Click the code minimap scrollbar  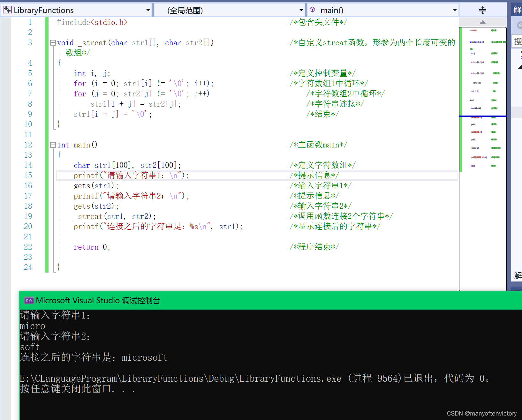pos(483,159)
